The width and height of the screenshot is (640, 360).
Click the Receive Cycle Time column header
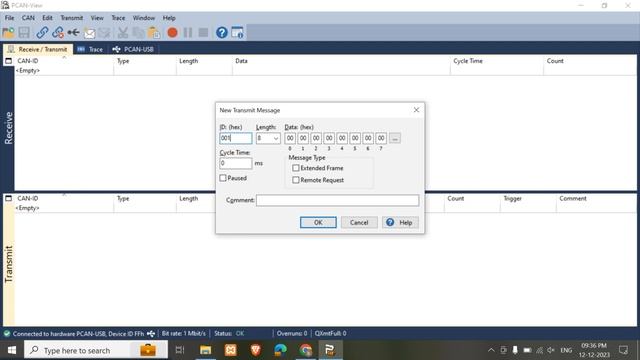tap(468, 61)
